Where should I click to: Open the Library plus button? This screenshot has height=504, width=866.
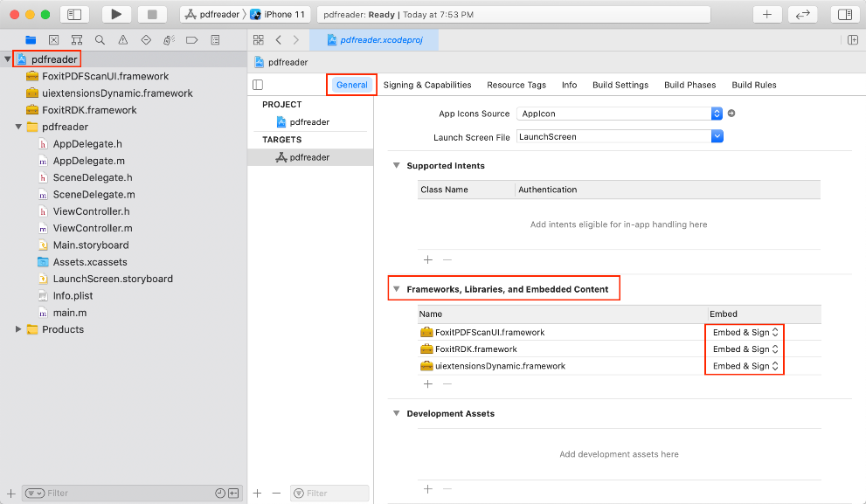point(767,14)
